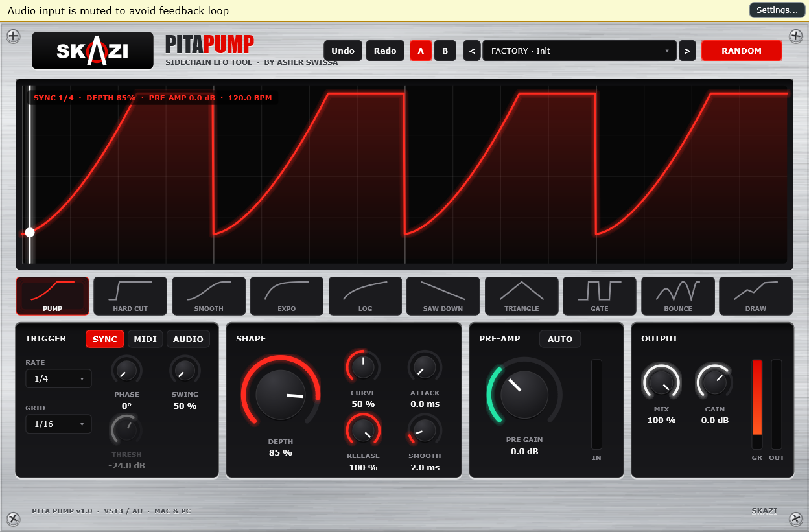This screenshot has height=532, width=809.
Task: Select the DRAW curve shape
Action: [x=755, y=296]
